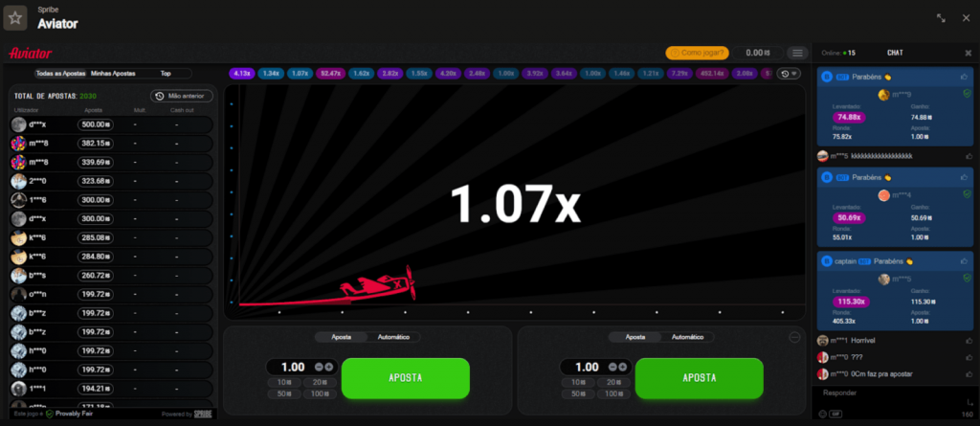The width and height of the screenshot is (980, 426).
Task: Click the Como jogar? help button
Action: [x=698, y=54]
